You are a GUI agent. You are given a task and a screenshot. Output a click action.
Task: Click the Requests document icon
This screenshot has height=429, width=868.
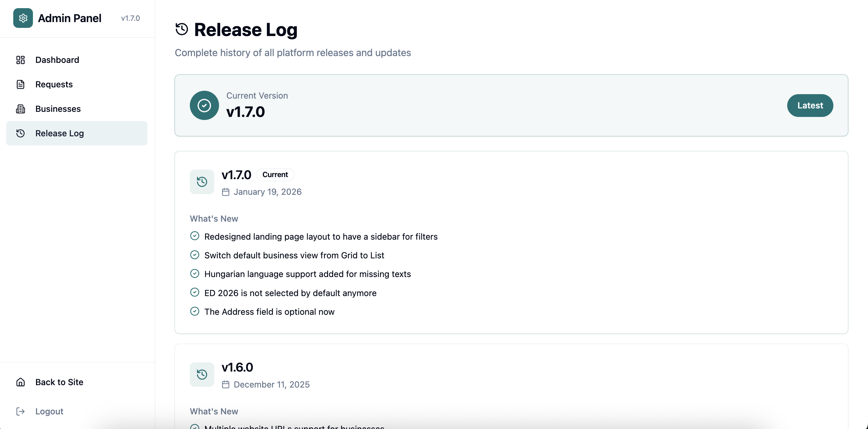coord(20,84)
